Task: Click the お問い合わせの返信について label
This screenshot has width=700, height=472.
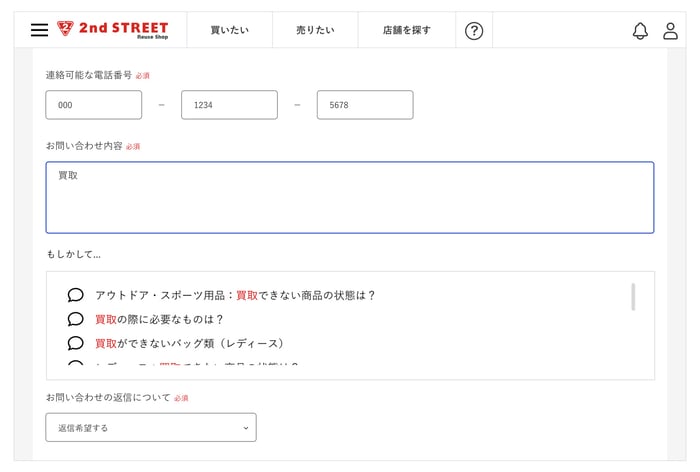Action: coord(108,397)
